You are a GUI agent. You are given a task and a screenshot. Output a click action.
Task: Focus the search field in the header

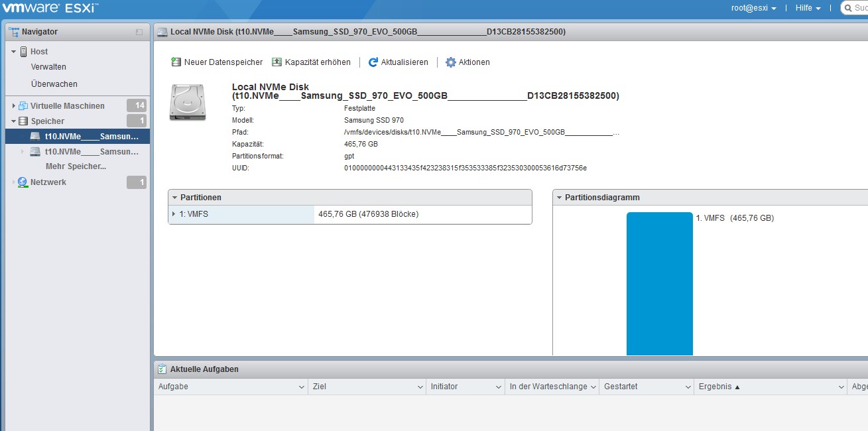click(x=854, y=8)
